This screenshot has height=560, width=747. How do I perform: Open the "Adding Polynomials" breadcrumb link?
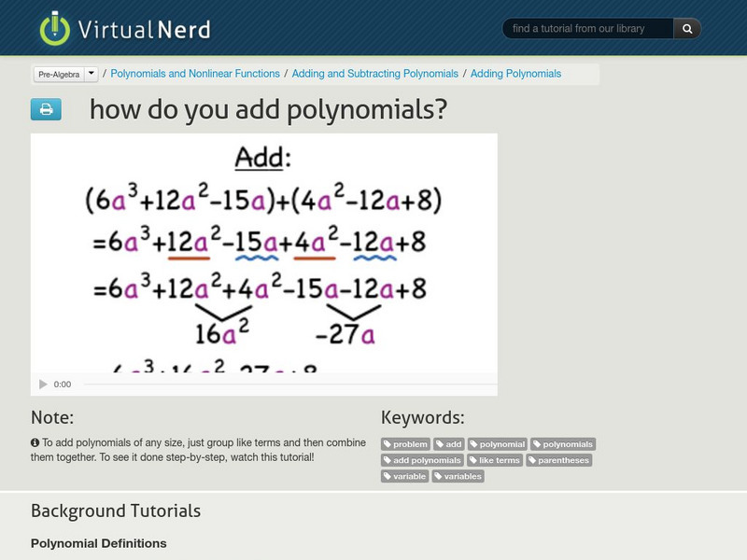(514, 73)
